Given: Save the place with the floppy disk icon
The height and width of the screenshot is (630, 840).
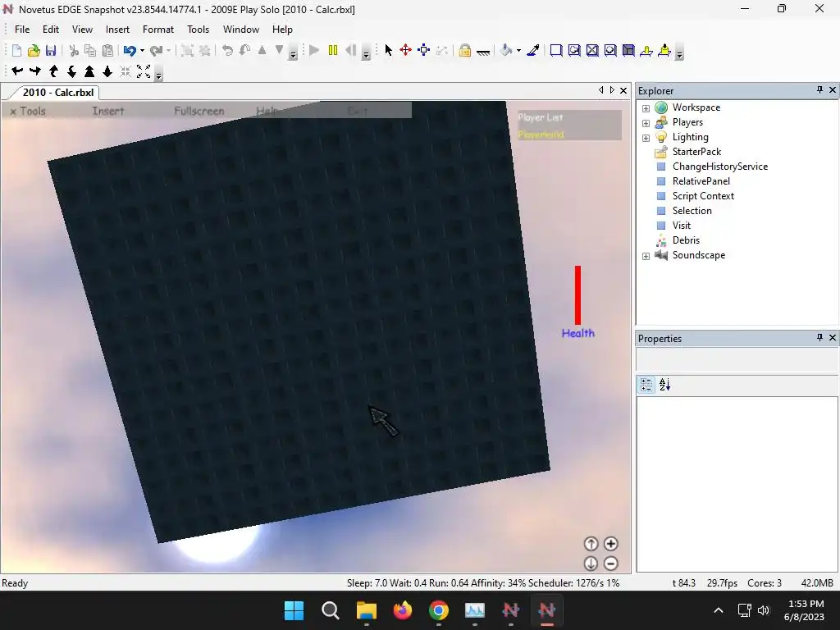Looking at the screenshot, I should click(51, 50).
